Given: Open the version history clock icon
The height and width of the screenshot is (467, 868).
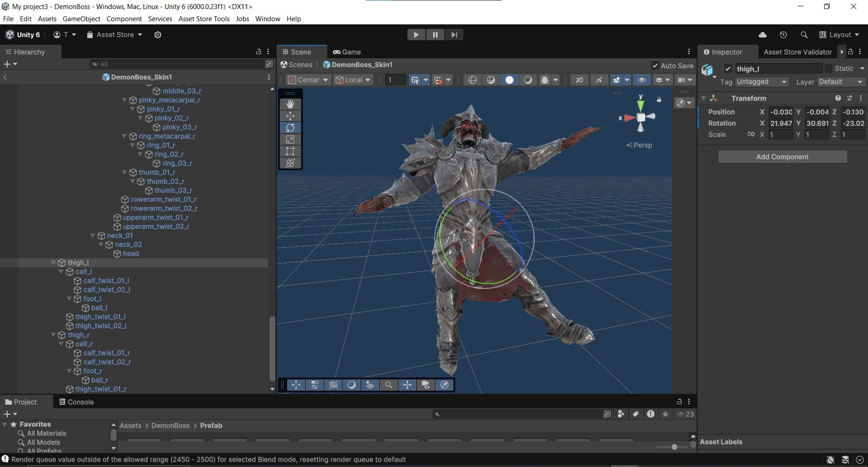Looking at the screenshot, I should click(x=783, y=35).
